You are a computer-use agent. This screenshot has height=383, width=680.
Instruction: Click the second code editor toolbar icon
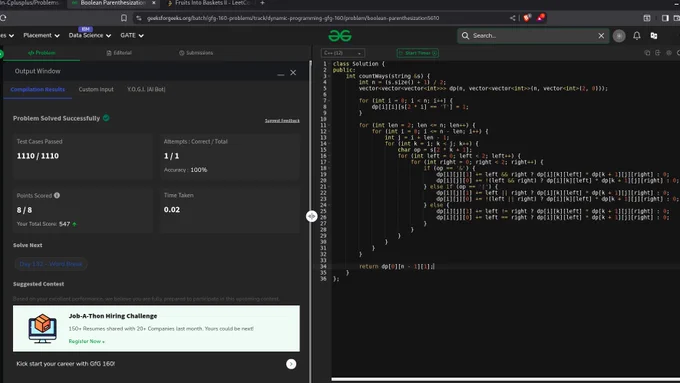click(657, 53)
